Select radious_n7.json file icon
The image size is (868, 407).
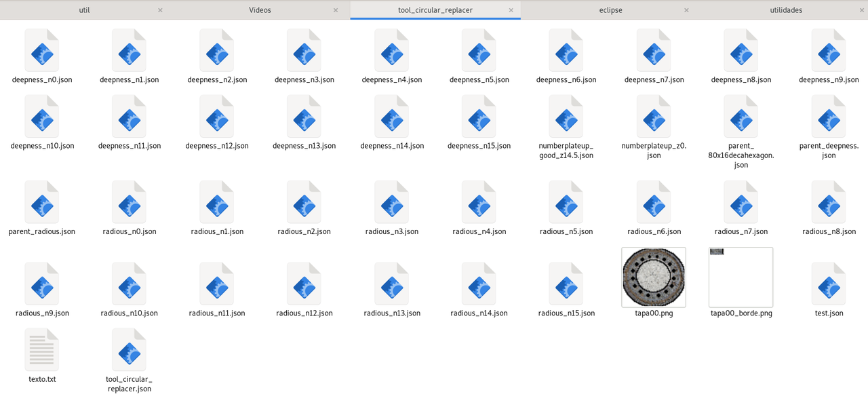pyautogui.click(x=741, y=201)
